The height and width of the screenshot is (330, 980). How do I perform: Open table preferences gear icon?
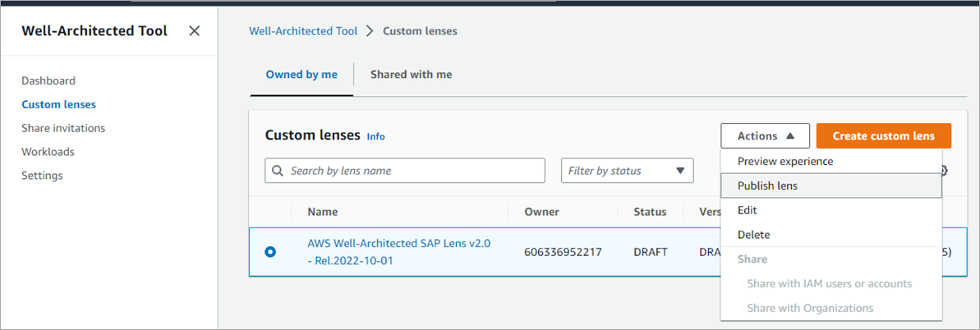(944, 171)
